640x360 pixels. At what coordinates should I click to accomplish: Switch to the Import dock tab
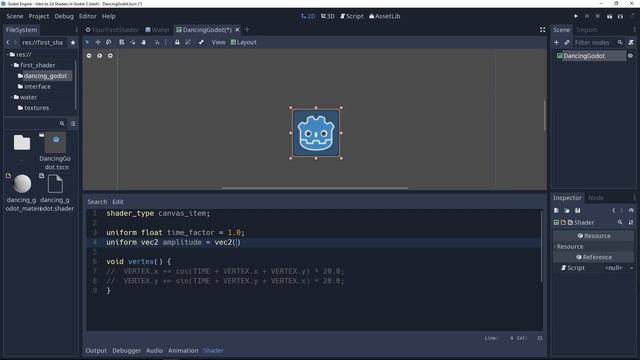point(587,30)
